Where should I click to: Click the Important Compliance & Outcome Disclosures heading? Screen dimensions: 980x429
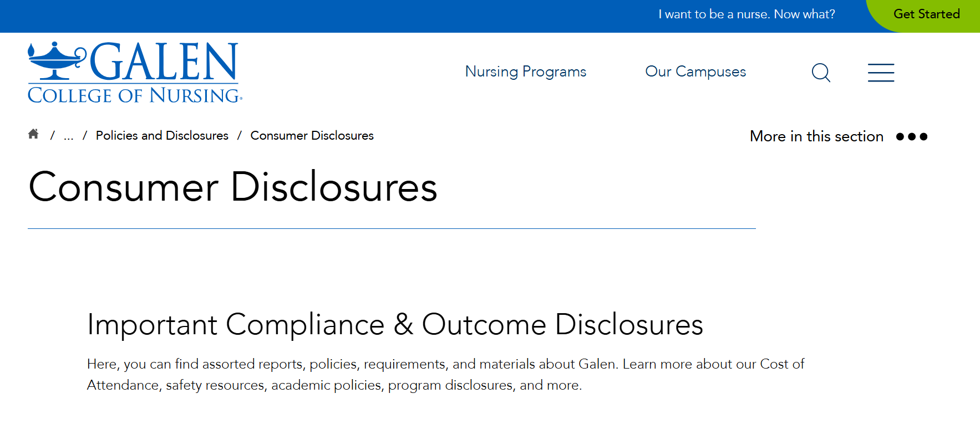tap(395, 324)
